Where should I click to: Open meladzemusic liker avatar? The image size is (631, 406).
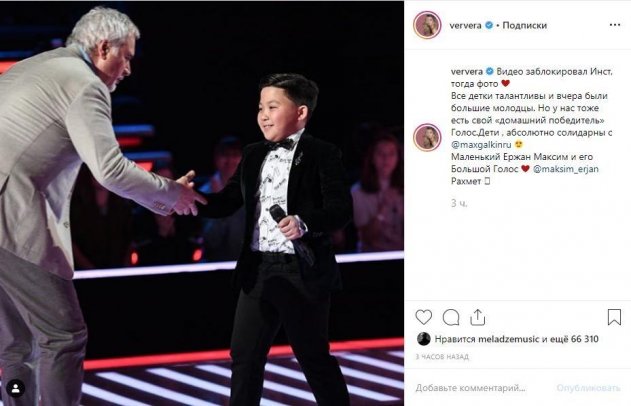click(x=423, y=339)
